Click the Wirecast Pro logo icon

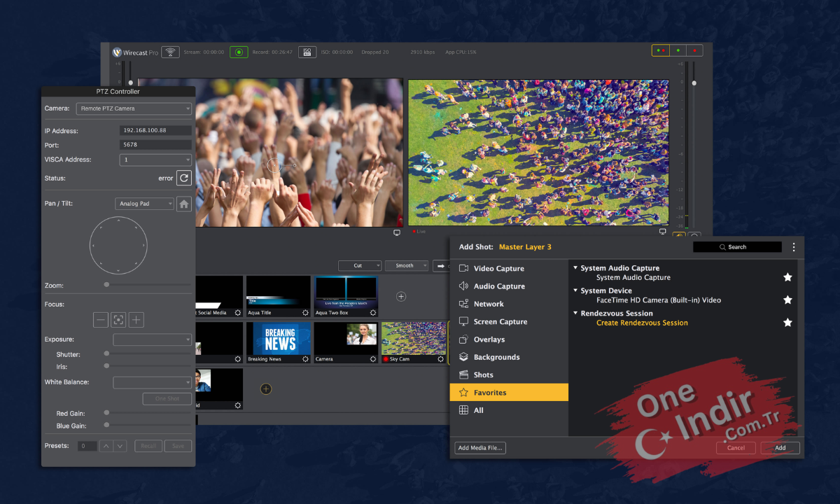(x=118, y=52)
